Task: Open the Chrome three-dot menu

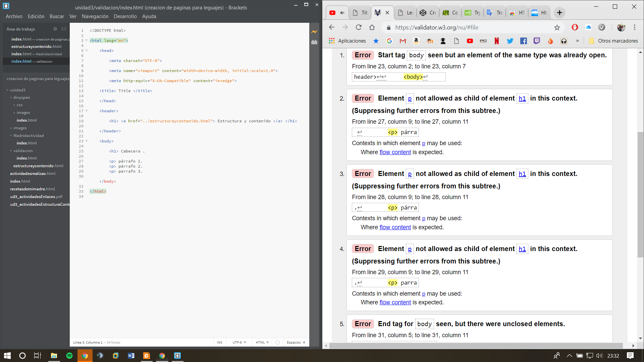Action: tap(635, 27)
